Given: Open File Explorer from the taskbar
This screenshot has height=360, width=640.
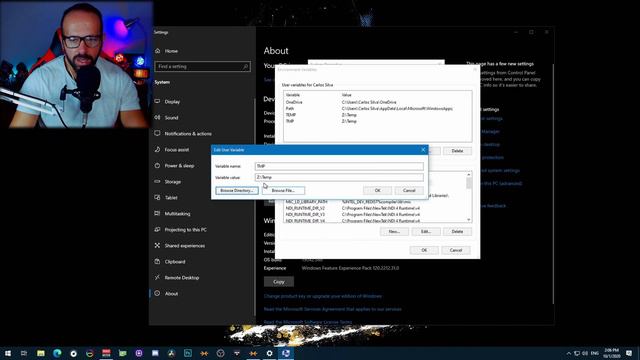Looking at the screenshot, I should click(x=41, y=353).
